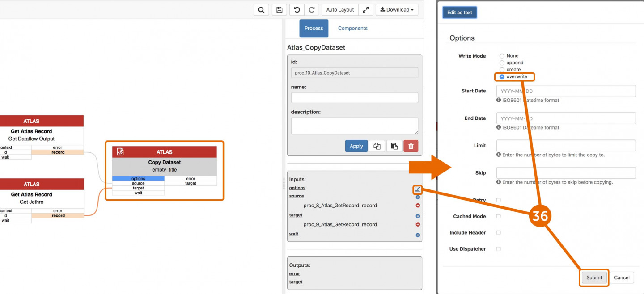Select the Process tab

(314, 28)
